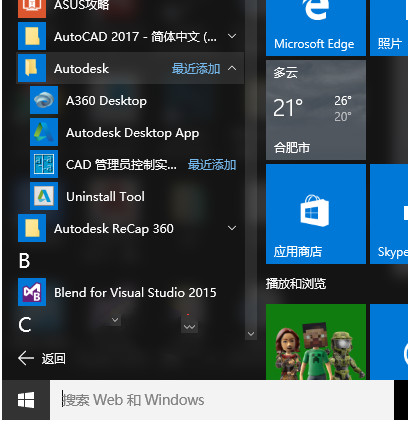The width and height of the screenshot is (408, 425).
Task: Expand the AutoCAD 2017 folder chevron
Action: coord(232,36)
